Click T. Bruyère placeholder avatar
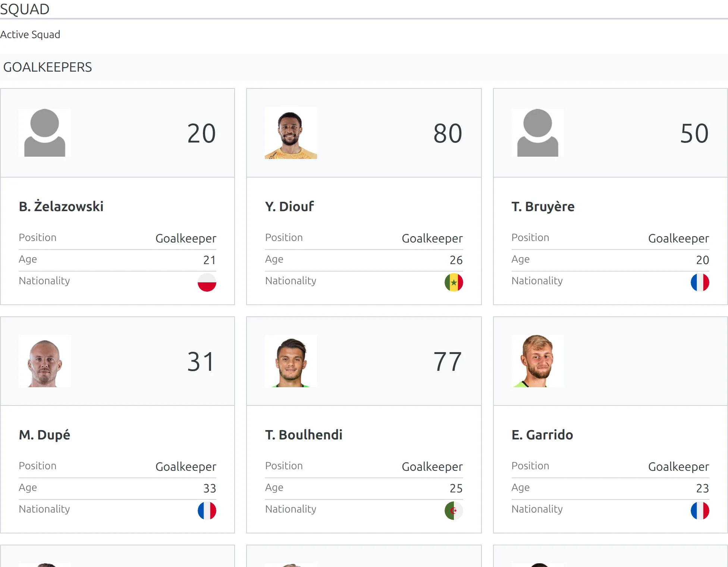Image resolution: width=728 pixels, height=567 pixels. (537, 133)
